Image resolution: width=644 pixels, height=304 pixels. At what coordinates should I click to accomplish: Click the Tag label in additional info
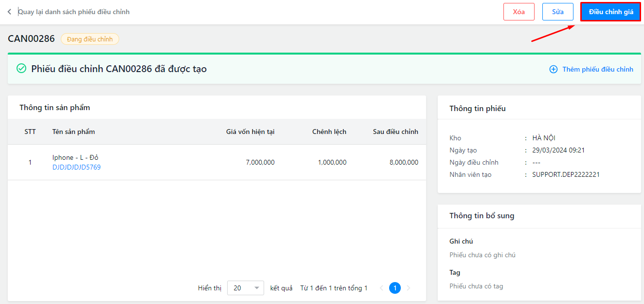tap(455, 272)
